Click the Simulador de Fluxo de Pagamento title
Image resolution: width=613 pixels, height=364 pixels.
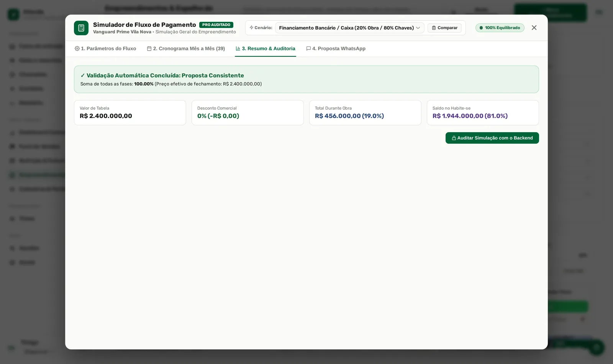144,25
